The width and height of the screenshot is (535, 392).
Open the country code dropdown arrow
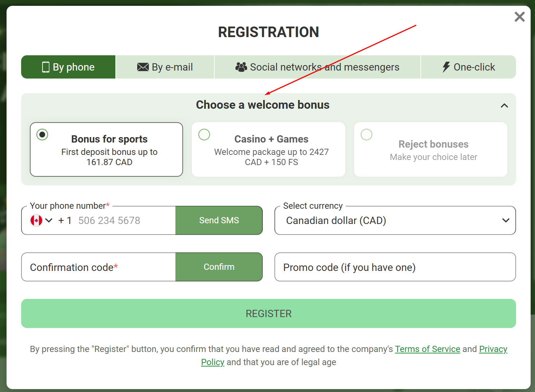[x=49, y=220]
